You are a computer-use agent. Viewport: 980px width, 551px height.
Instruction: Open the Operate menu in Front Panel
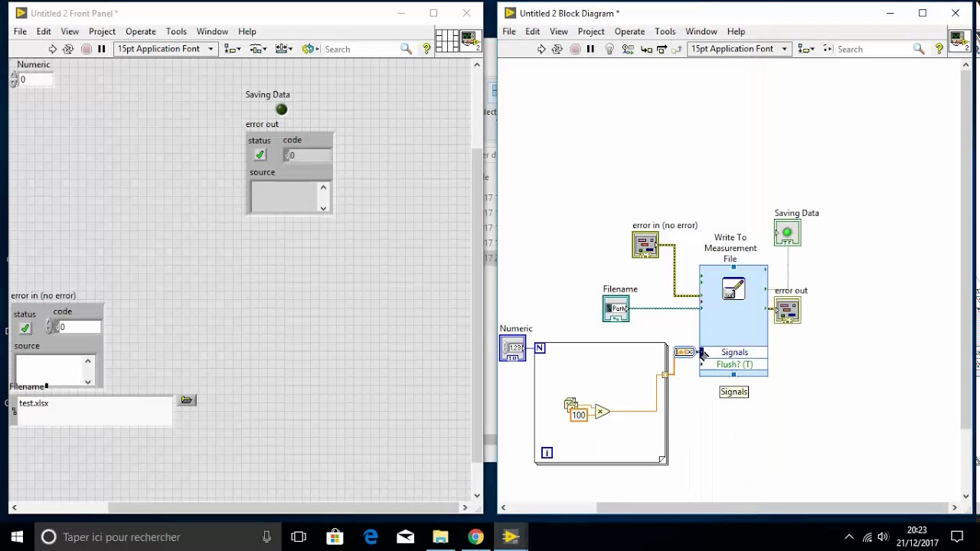point(140,31)
